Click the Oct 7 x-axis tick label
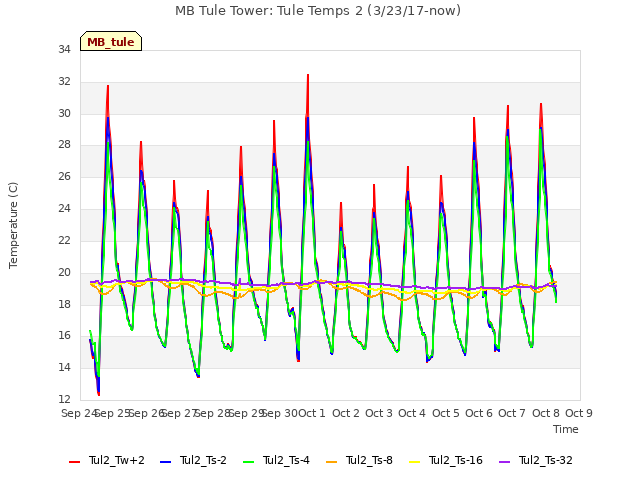This screenshot has width=640, height=480. point(512,413)
